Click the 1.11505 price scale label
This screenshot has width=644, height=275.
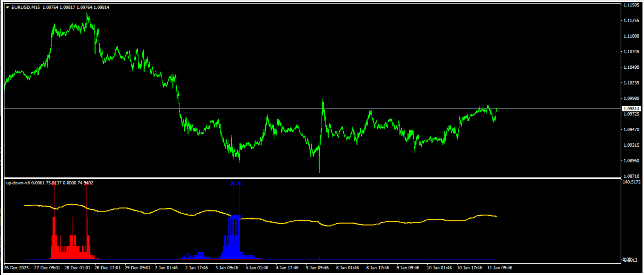631,5
